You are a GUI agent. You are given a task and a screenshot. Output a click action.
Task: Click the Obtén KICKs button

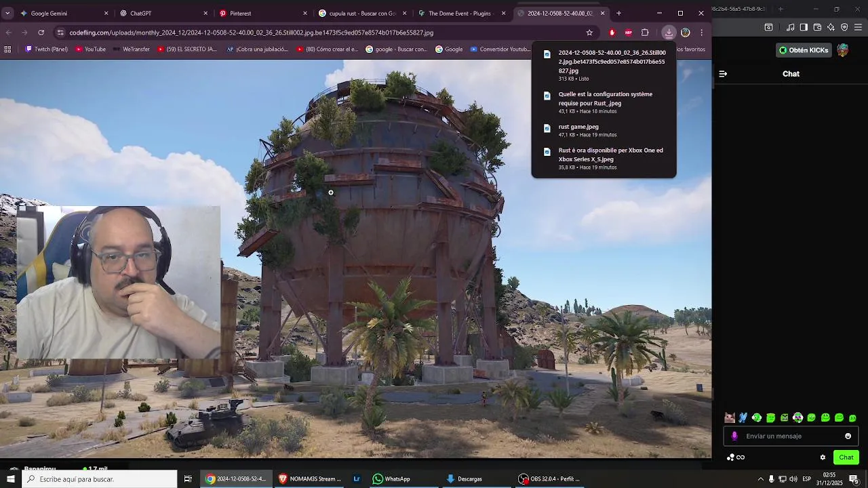[804, 50]
